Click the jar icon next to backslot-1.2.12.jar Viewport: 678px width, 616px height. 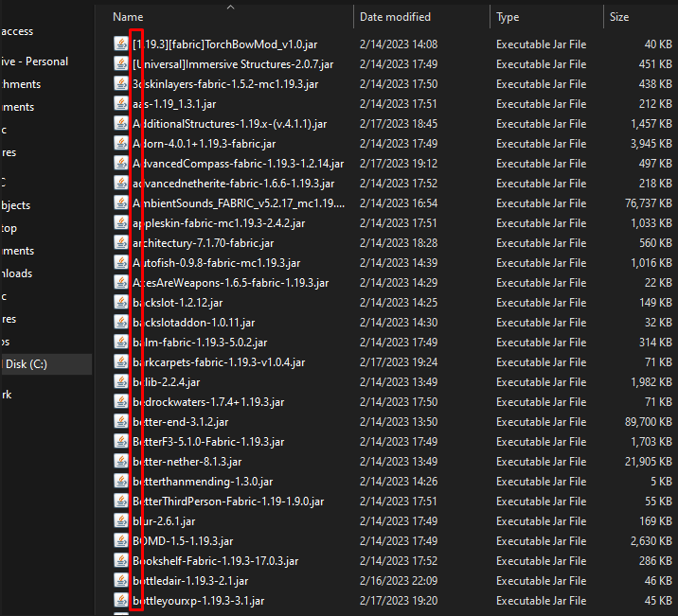click(121, 303)
